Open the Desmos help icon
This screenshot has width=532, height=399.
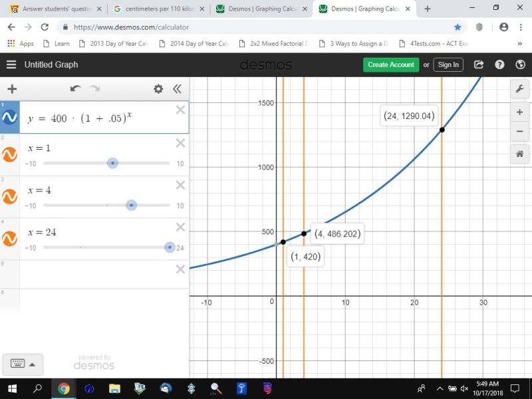[x=499, y=65]
